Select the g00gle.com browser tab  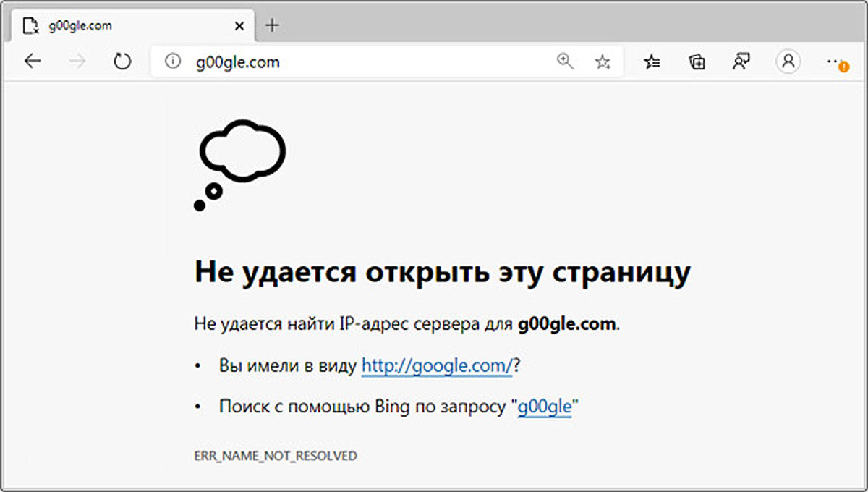tap(134, 26)
